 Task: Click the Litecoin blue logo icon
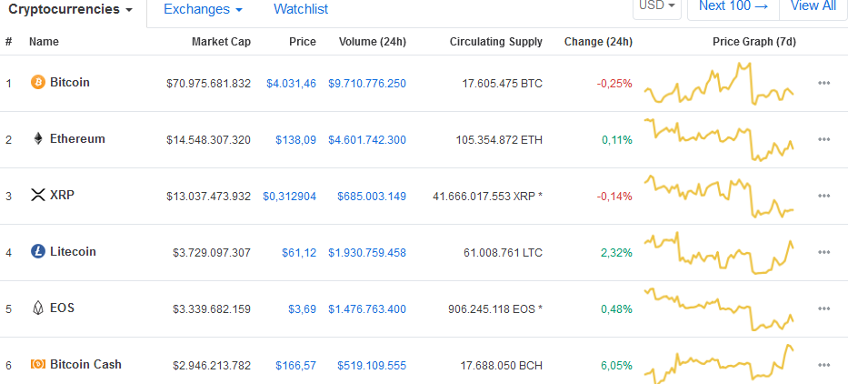click(37, 251)
